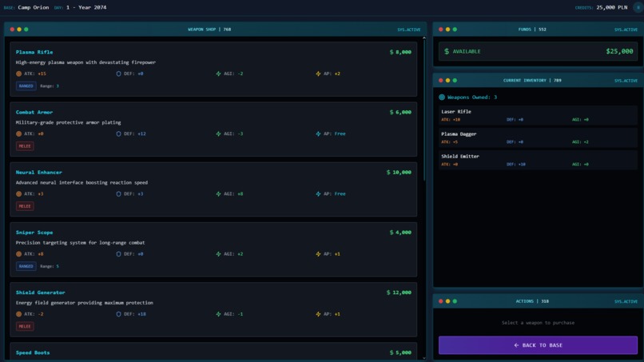This screenshot has width=644, height=362.
Task: Click the RANGED tag on Plasma Rifle
Action: tap(26, 86)
